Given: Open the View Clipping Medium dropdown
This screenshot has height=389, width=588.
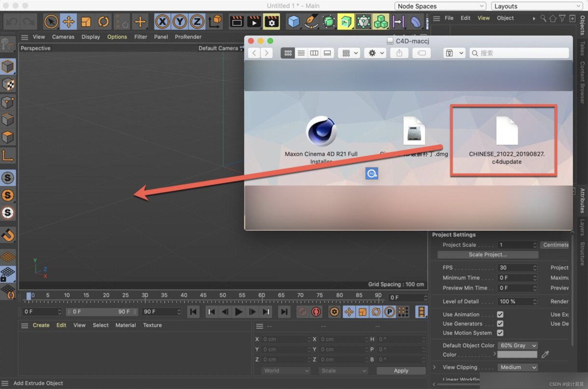Looking at the screenshot, I should pos(518,367).
